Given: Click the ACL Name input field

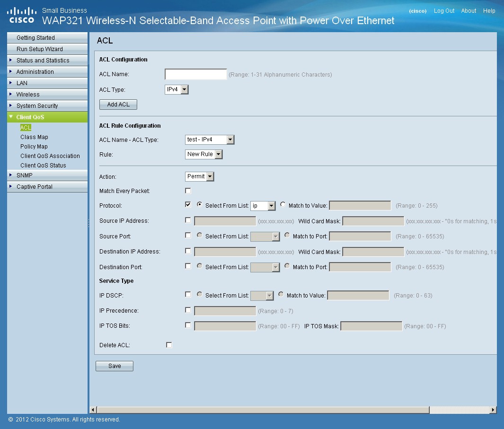Looking at the screenshot, I should pos(196,74).
